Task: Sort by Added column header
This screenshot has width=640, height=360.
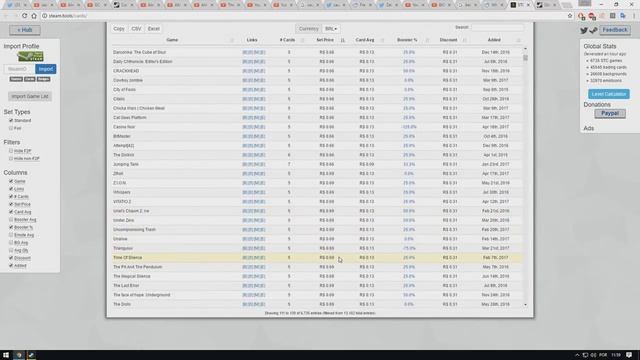Action: (494, 40)
